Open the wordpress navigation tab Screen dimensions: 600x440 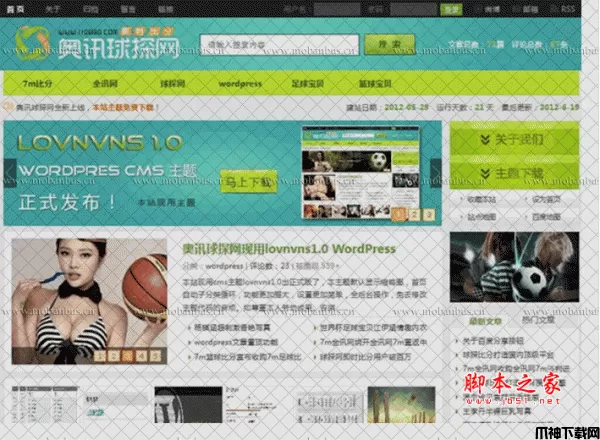[240, 83]
